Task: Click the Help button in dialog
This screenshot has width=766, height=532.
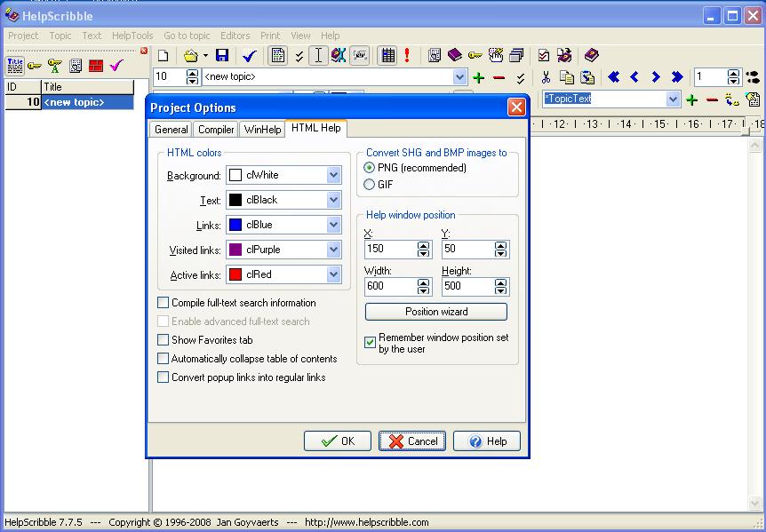Action: 487,441
